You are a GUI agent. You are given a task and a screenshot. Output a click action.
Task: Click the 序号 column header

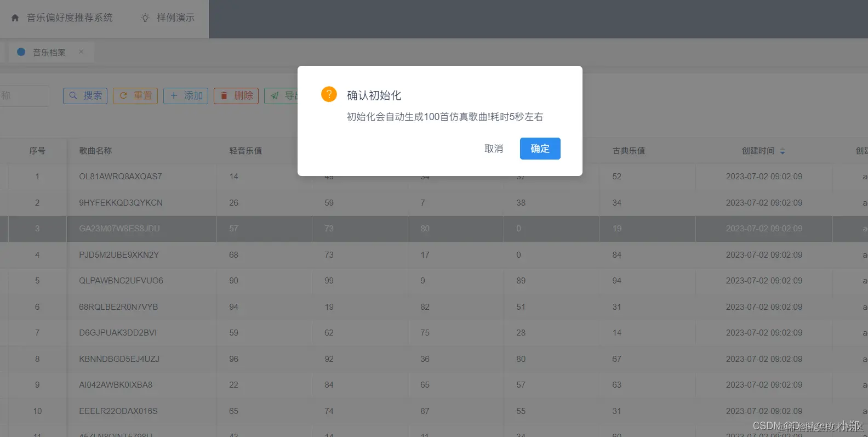[37, 151]
